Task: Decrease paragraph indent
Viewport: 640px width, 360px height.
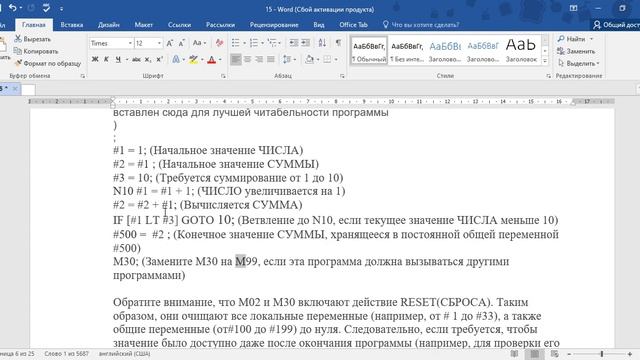Action: coord(293,43)
